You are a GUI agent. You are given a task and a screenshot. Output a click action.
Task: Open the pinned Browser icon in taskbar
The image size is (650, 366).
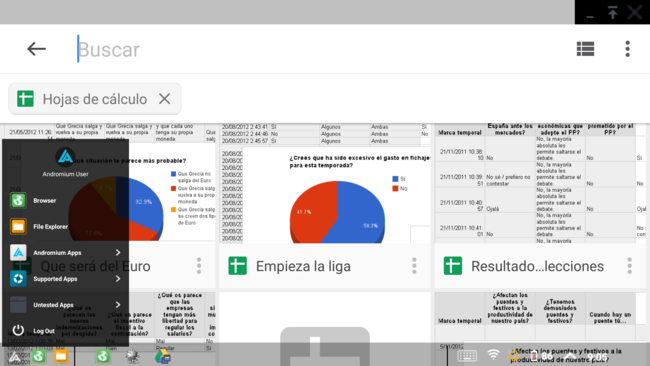pyautogui.click(x=39, y=356)
